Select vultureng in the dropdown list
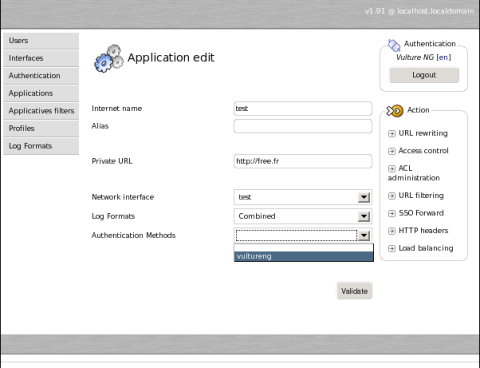This screenshot has width=480, height=368. coord(304,256)
